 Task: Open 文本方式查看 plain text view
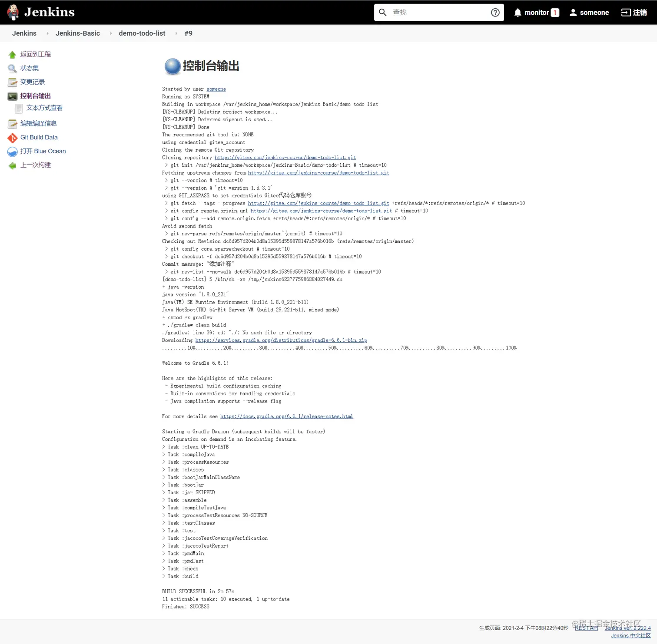(45, 108)
